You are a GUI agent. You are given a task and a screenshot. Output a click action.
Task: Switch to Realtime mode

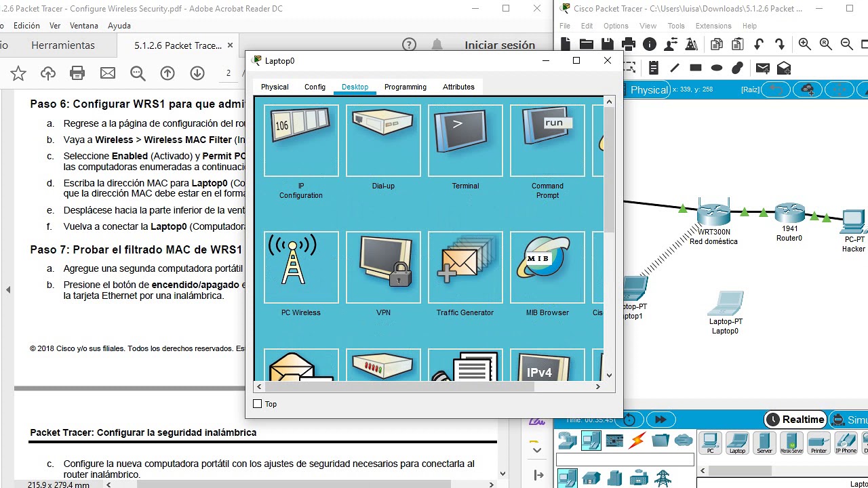point(796,420)
